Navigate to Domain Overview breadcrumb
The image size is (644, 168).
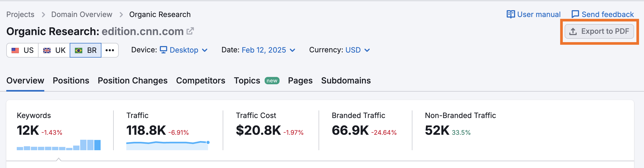82,14
